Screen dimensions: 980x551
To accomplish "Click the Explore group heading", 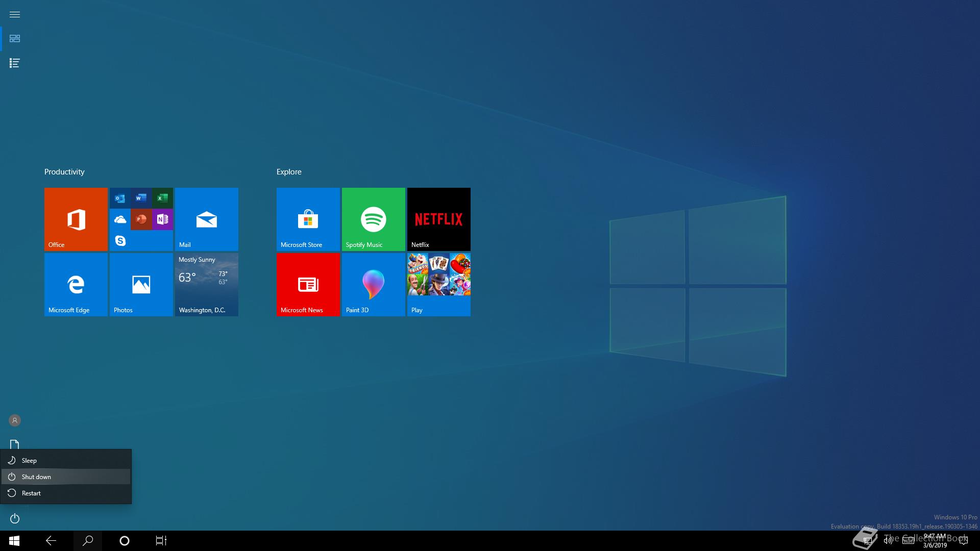I will (289, 172).
